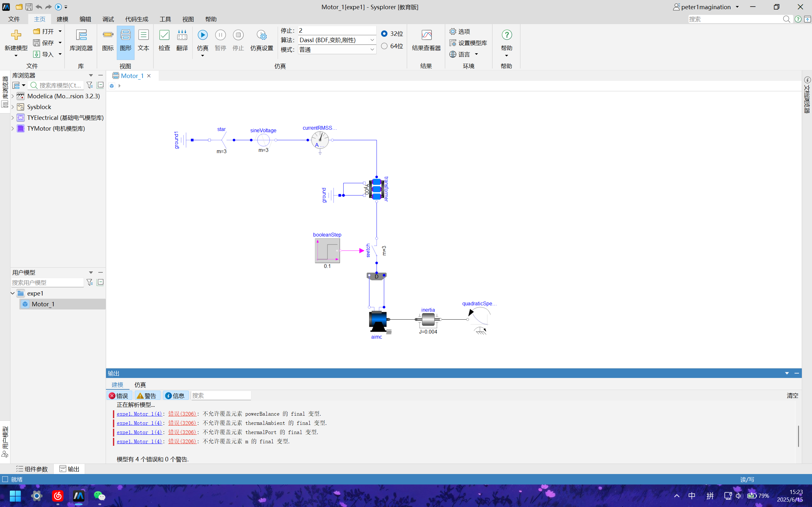Expand the TYMotor library tree node
The width and height of the screenshot is (812, 507).
13,128
